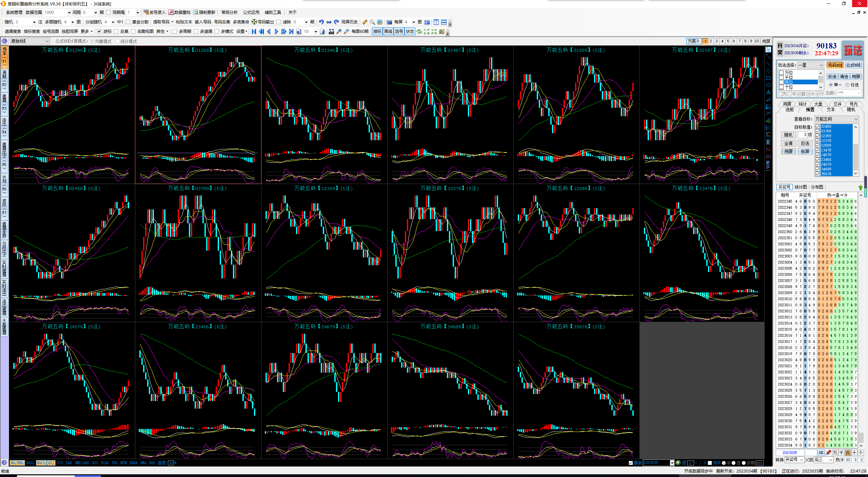Viewport: 868px width, 477px height.
Task: Switch to the 分布图 tab
Action: [x=817, y=187]
